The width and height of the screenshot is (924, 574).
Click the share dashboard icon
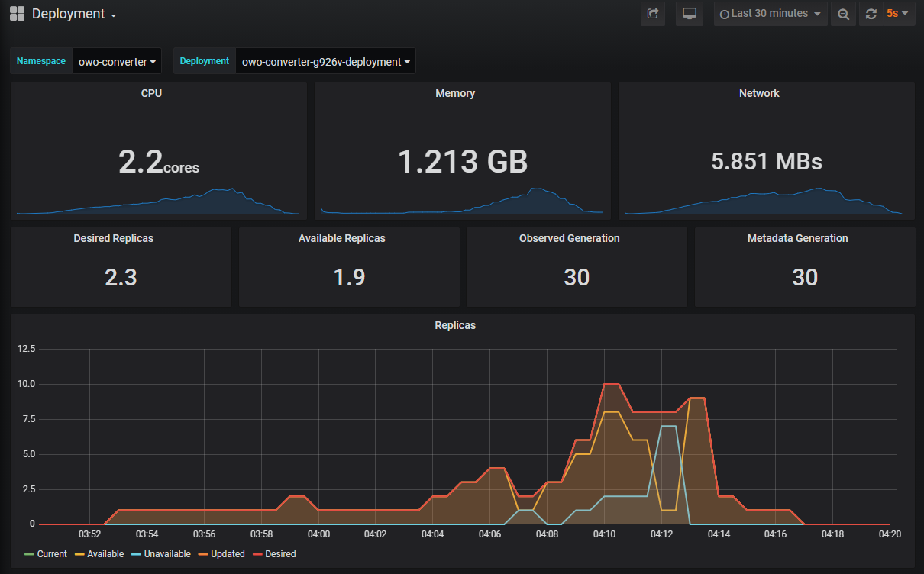[653, 14]
